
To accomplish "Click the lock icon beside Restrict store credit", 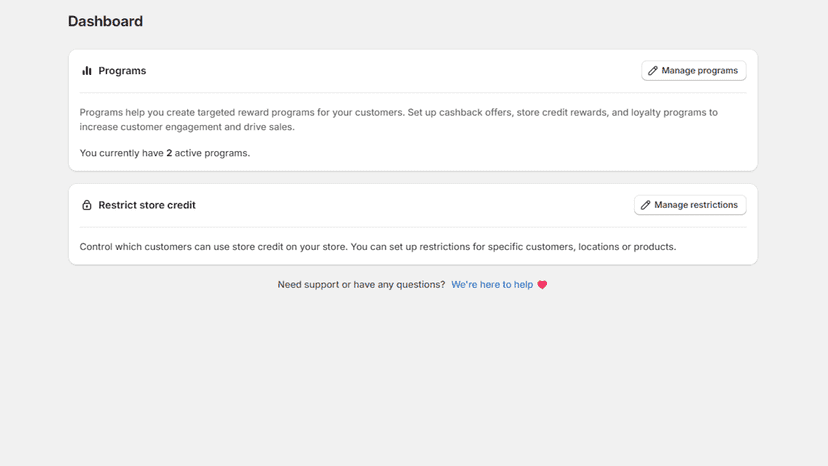I will 87,205.
